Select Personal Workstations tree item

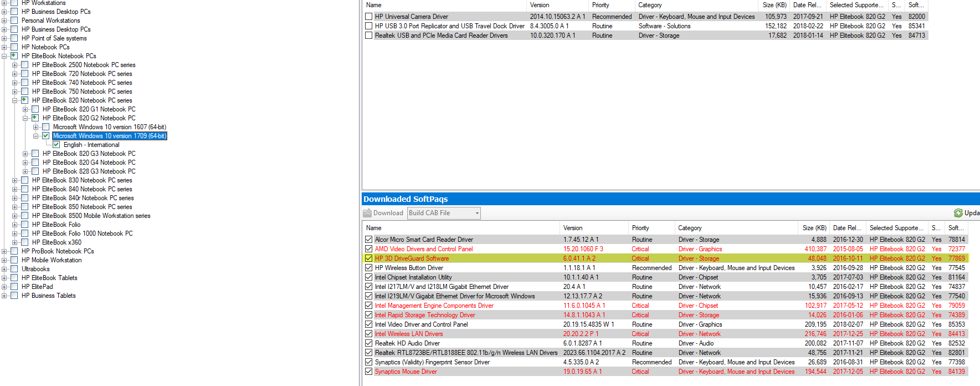(51, 21)
